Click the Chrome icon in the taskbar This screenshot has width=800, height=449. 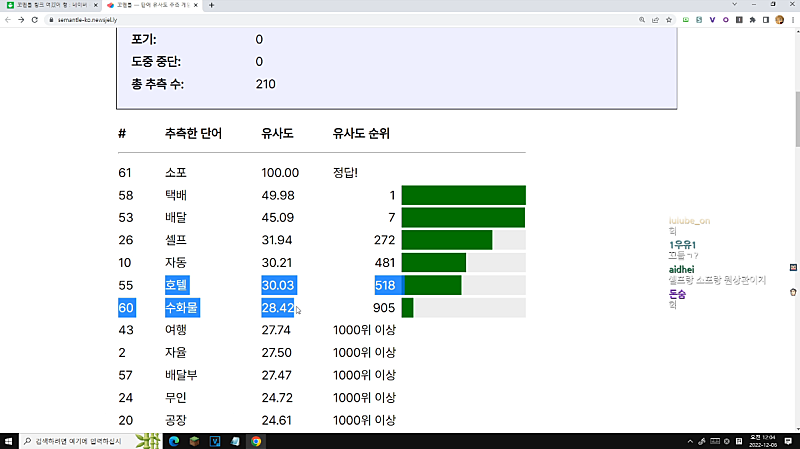point(256,441)
